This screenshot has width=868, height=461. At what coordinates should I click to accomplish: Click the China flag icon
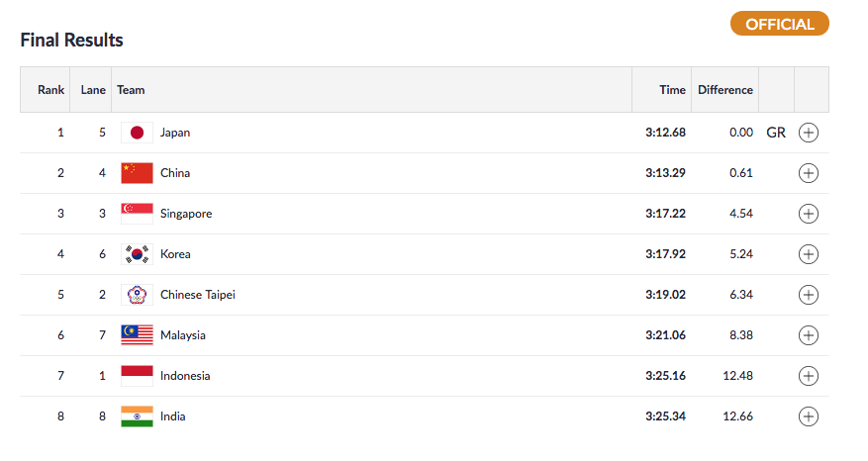(x=137, y=173)
